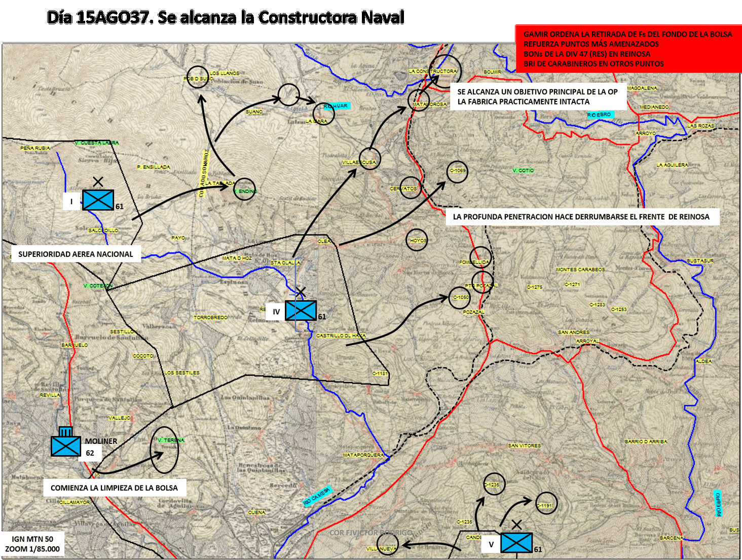Click the 'FOMBELLIDA' place label

(x=474, y=262)
